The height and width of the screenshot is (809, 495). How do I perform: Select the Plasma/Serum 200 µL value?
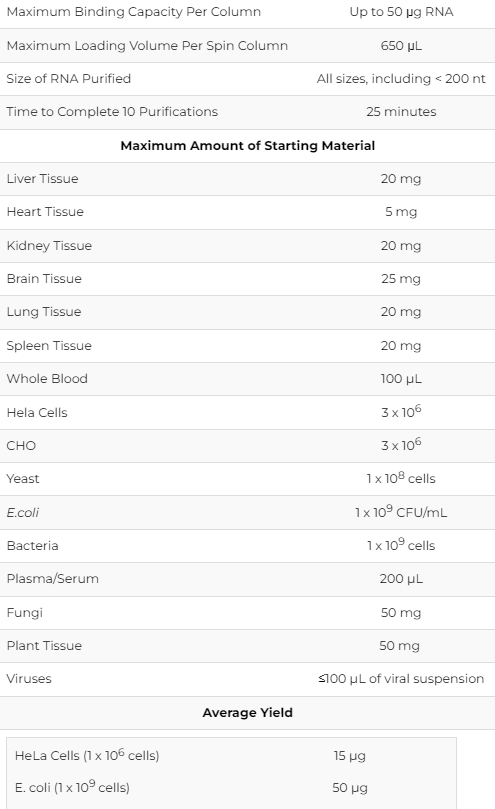(x=401, y=579)
